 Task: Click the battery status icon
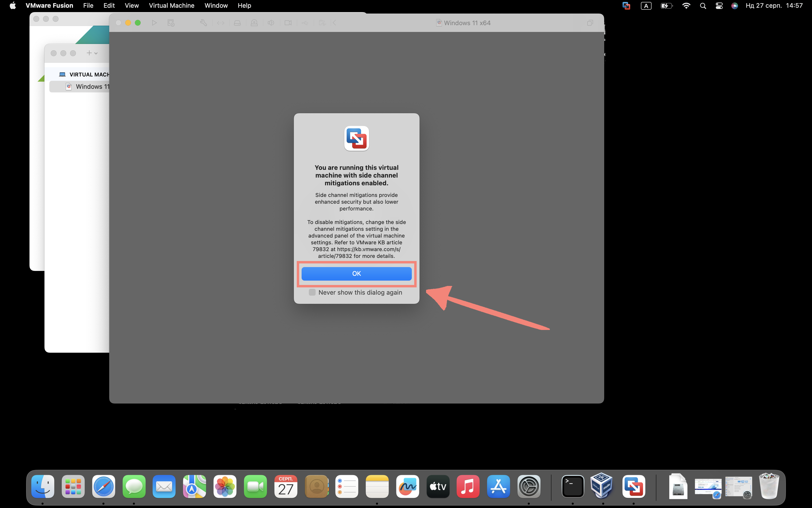pyautogui.click(x=666, y=5)
